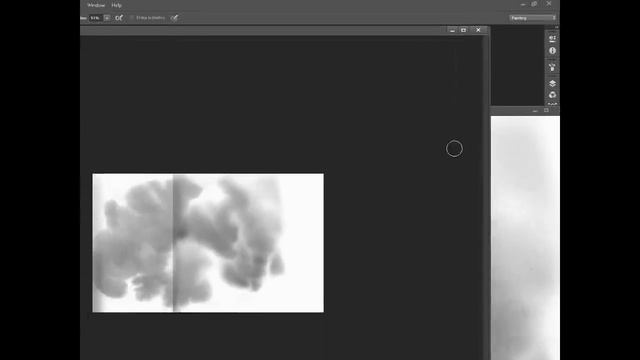Open the Window menu

coord(96,5)
